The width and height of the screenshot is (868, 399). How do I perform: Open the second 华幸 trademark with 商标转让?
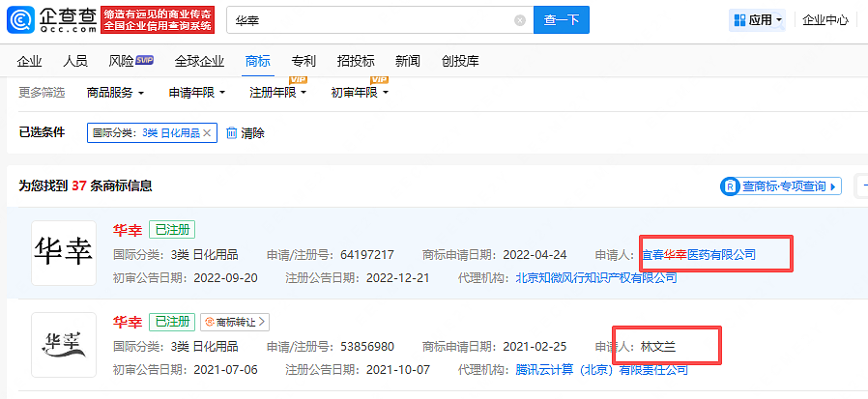pyautogui.click(x=128, y=322)
